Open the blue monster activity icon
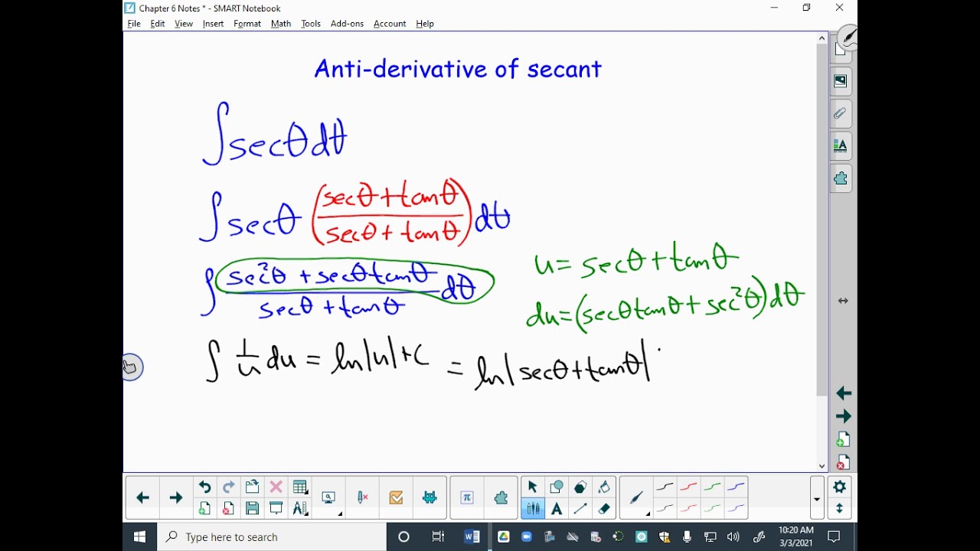980x551 pixels. click(430, 497)
